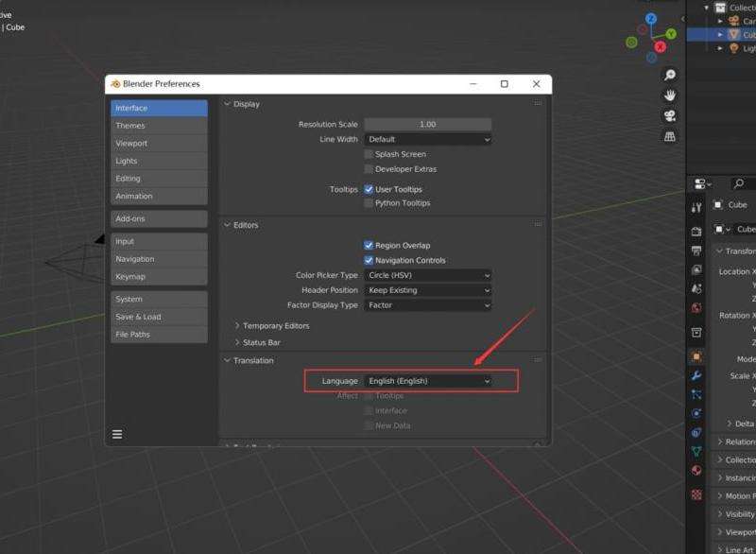Switch to the Add-ons preferences tab
Image resolution: width=756 pixels, height=554 pixels.
[x=159, y=218]
